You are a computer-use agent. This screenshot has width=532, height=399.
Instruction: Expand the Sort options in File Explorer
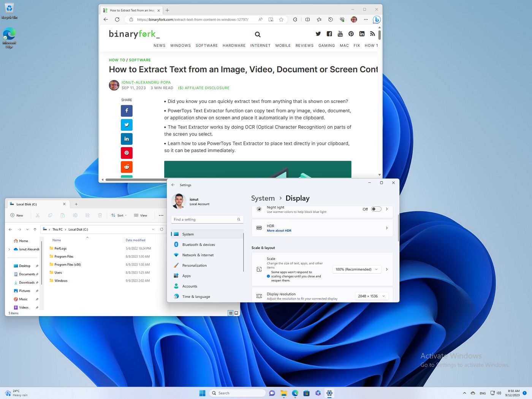(x=119, y=215)
